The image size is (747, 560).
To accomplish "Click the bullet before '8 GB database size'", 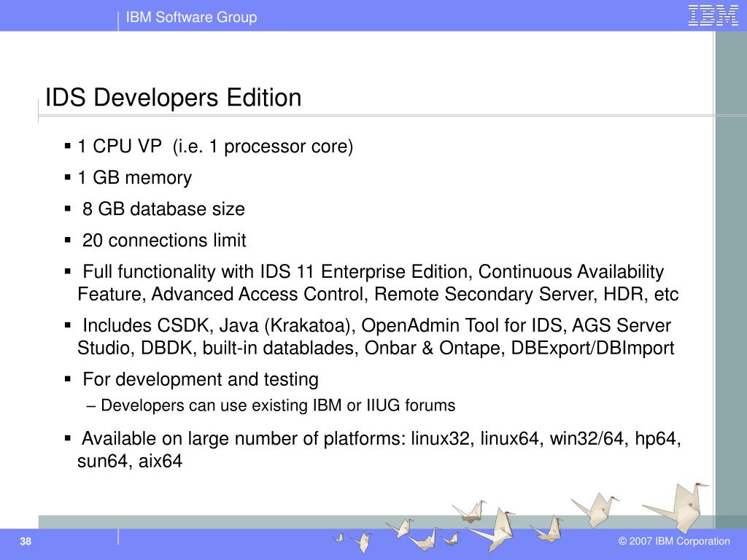I will click(x=68, y=209).
